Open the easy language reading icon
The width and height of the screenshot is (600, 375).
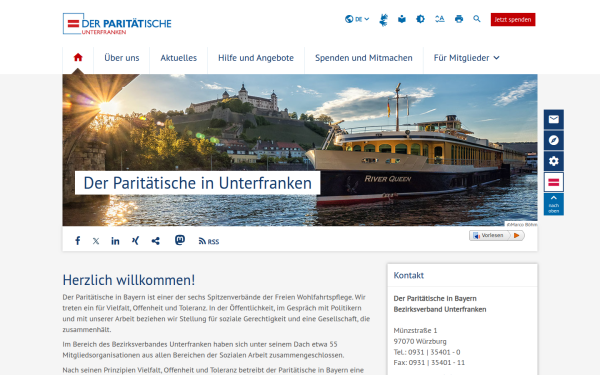point(401,19)
